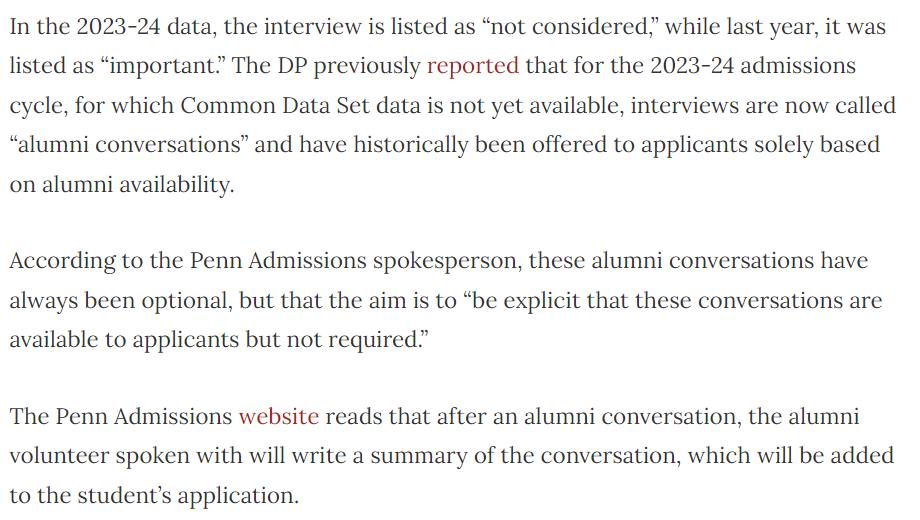Follow the red "website" link

[279, 416]
